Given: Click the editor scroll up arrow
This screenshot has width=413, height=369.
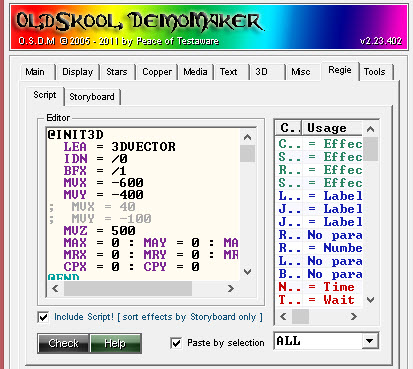Looking at the screenshot, I should [247, 137].
